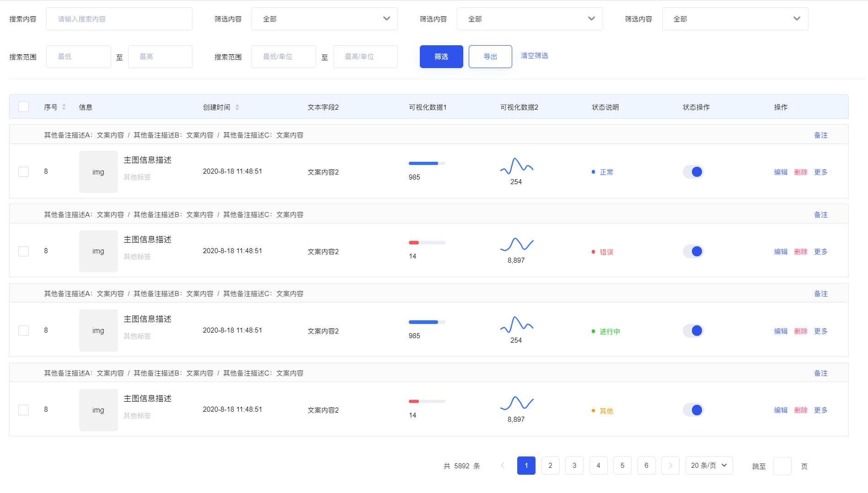Check the checkbox for the 错误 row

click(x=23, y=251)
